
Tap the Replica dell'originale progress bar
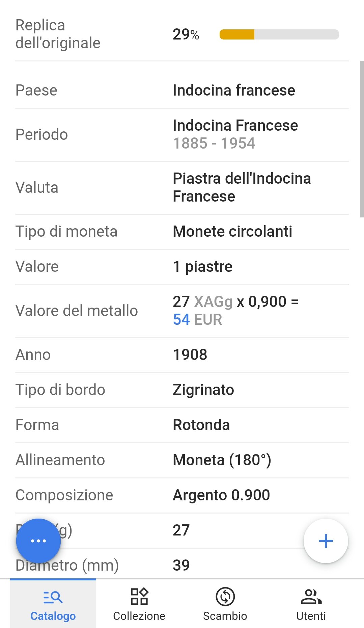pyautogui.click(x=279, y=34)
